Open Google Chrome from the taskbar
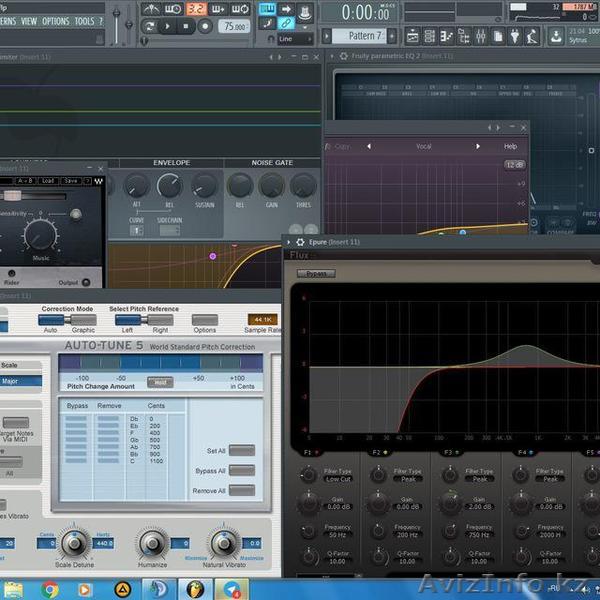 51,589
